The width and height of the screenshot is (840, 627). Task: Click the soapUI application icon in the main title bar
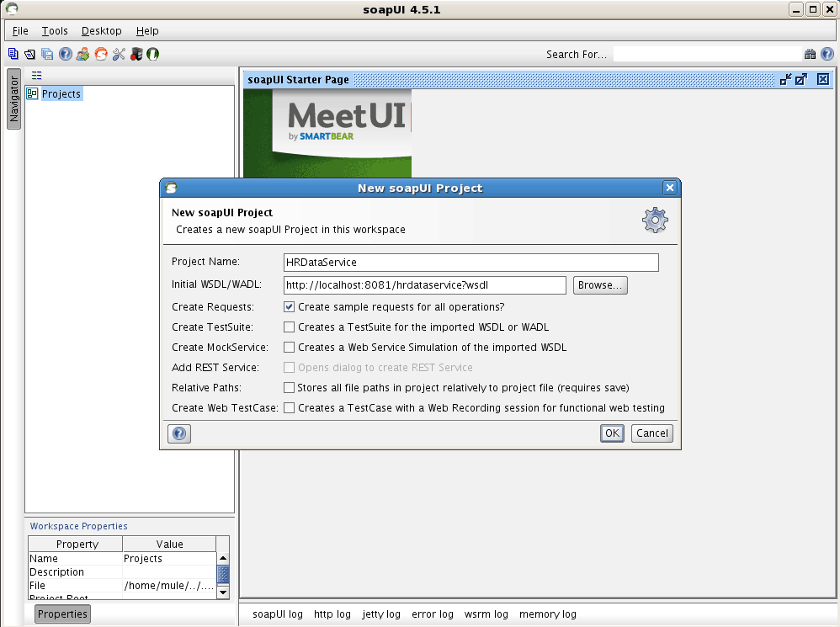pyautogui.click(x=11, y=9)
